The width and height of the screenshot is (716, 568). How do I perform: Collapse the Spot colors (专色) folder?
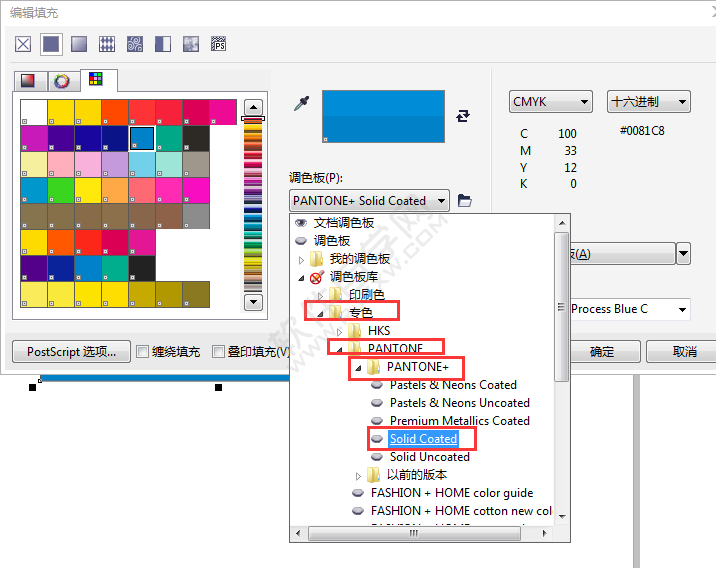click(320, 314)
